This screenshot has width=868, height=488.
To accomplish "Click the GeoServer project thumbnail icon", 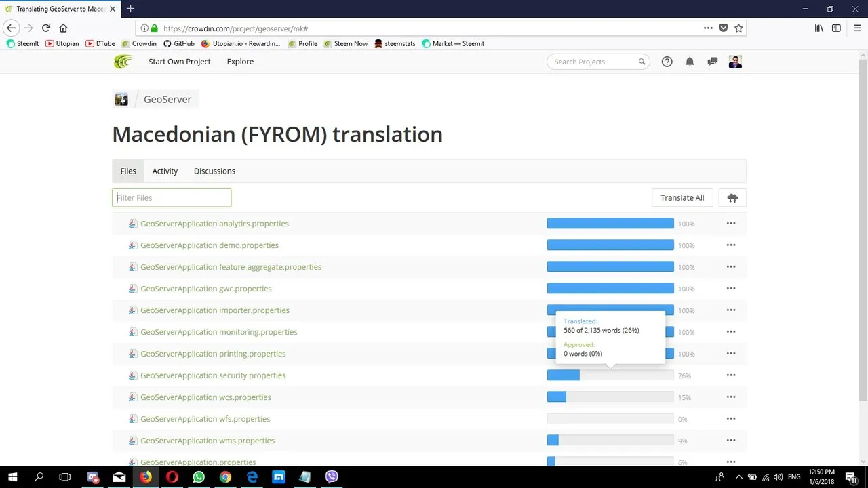I will (x=121, y=100).
